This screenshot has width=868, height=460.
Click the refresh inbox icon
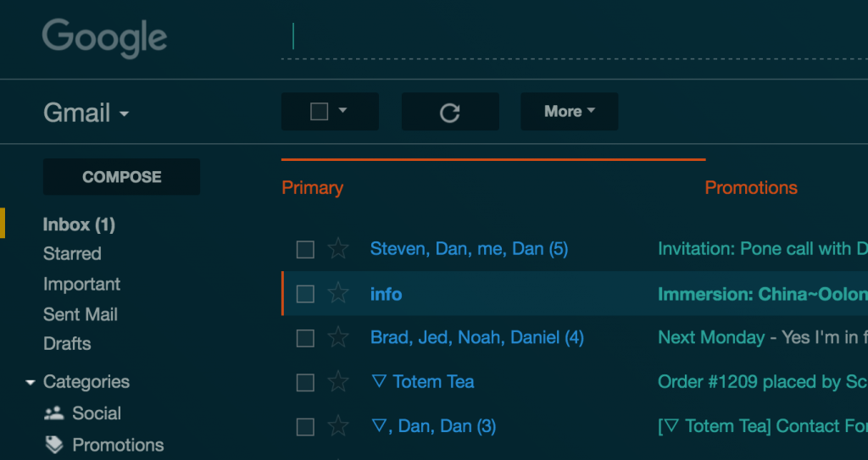[x=449, y=112]
